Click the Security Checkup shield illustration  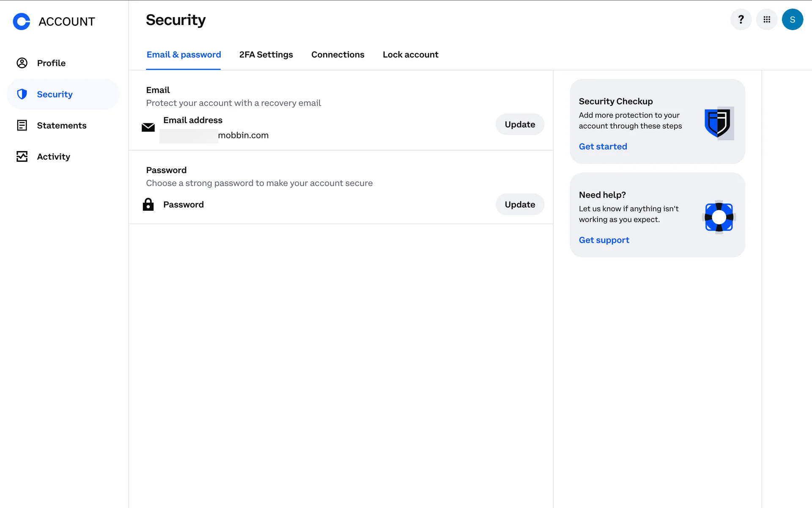(719, 123)
